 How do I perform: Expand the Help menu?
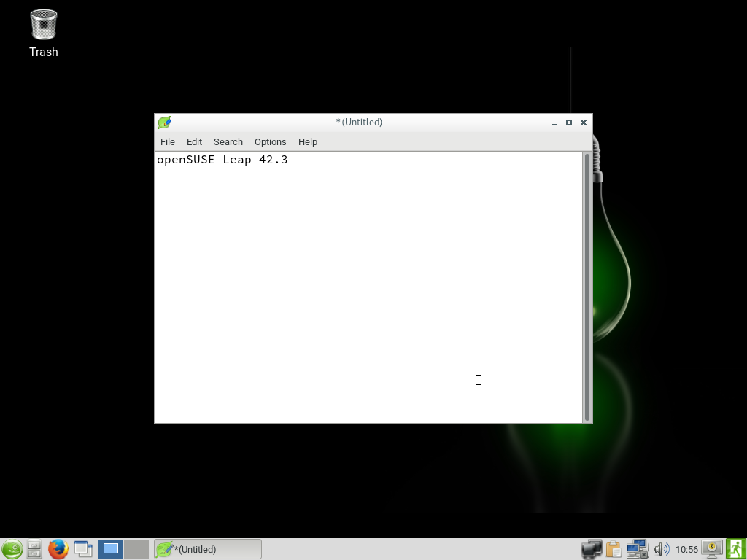pos(307,142)
